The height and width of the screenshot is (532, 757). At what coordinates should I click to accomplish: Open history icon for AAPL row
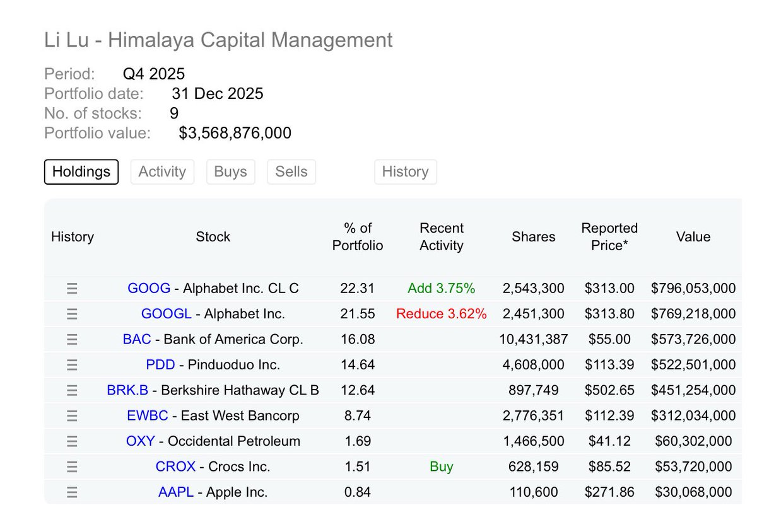click(72, 492)
